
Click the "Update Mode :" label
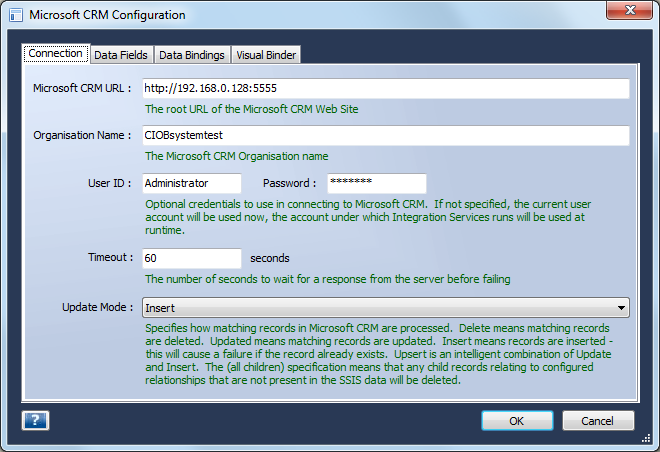tap(98, 307)
